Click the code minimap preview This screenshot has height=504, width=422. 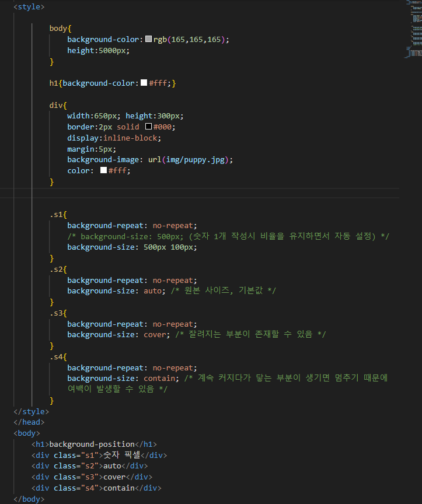point(413,30)
